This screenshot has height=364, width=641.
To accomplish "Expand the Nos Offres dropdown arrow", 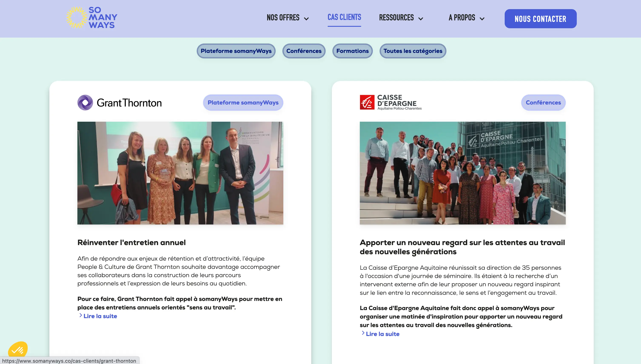I will pyautogui.click(x=306, y=19).
